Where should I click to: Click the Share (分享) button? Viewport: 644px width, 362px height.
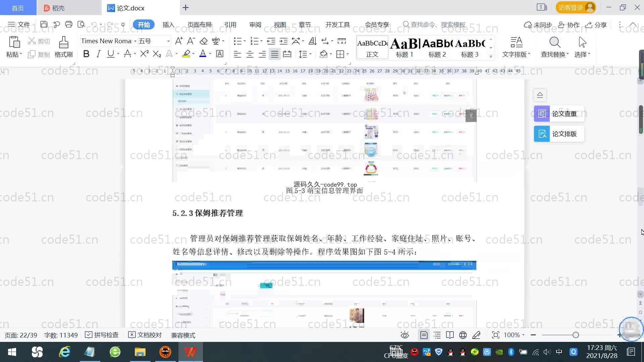[x=596, y=25]
